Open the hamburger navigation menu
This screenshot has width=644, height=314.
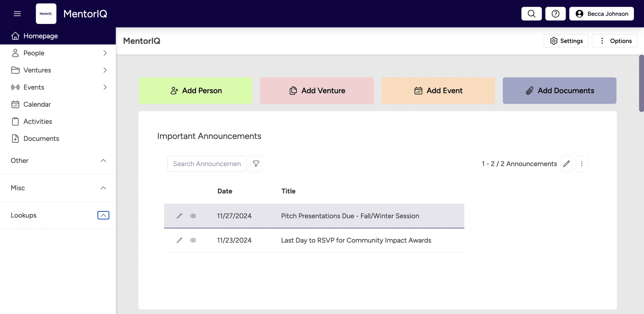17,14
